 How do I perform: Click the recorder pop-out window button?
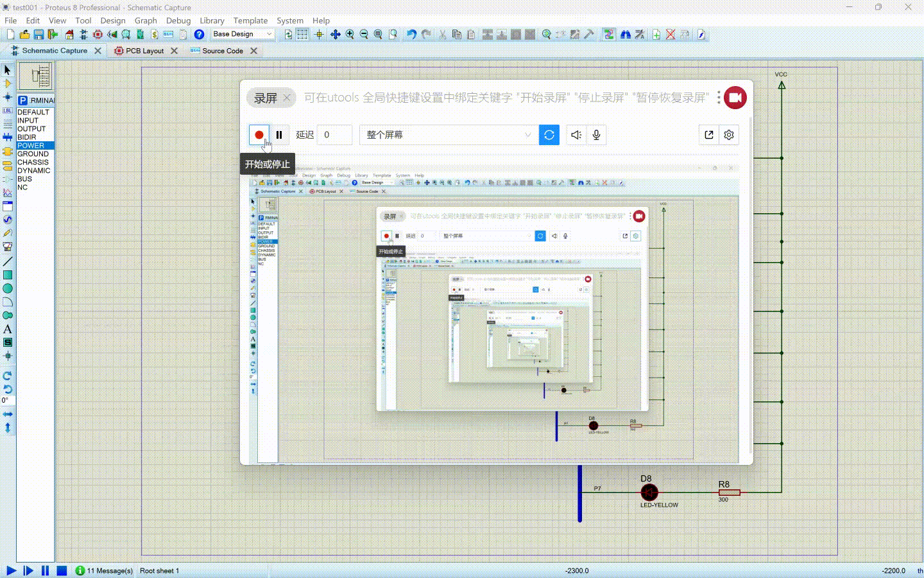click(x=709, y=135)
